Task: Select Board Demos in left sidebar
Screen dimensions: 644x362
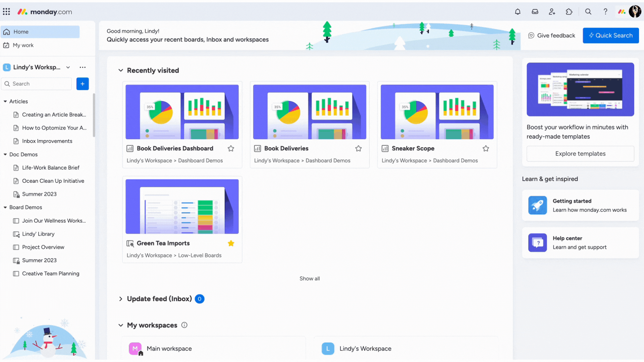Action: point(25,207)
